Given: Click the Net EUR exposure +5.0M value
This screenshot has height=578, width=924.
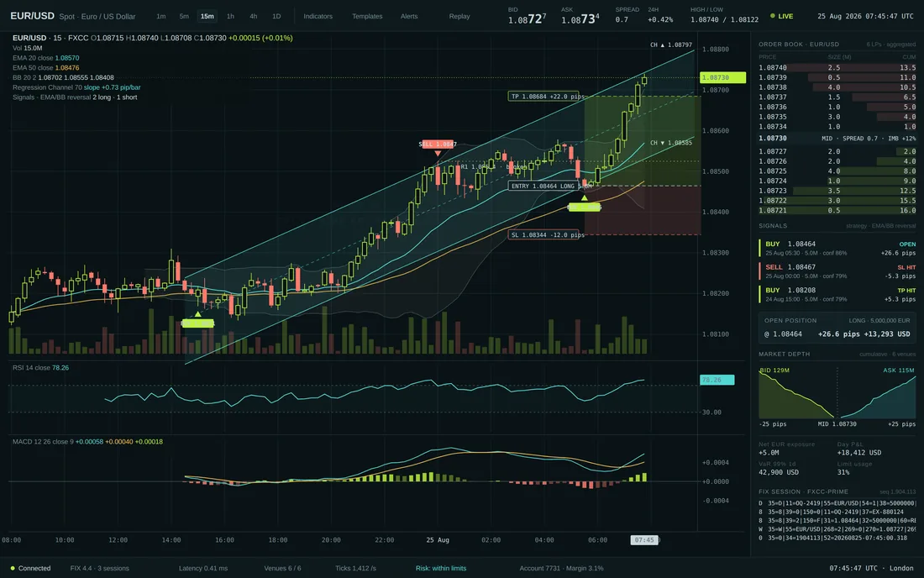Looking at the screenshot, I should click(x=769, y=453).
